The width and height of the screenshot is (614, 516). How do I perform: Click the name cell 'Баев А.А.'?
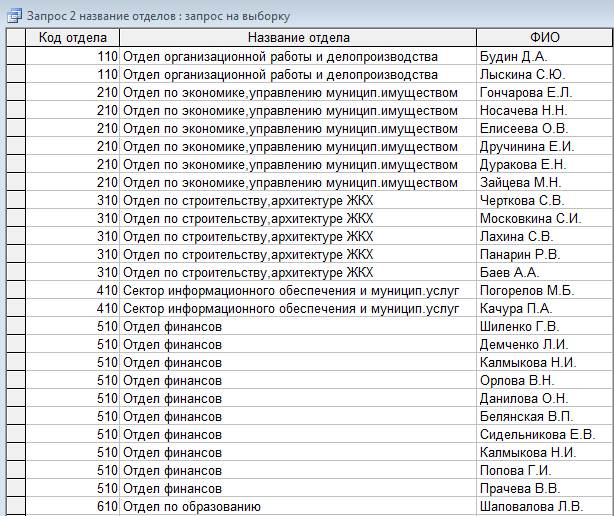(545, 272)
